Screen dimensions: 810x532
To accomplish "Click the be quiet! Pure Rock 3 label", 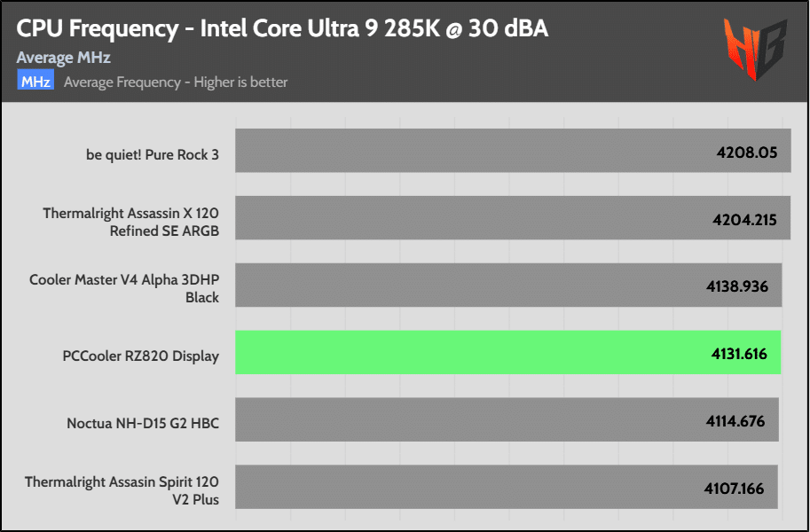I will [x=153, y=154].
